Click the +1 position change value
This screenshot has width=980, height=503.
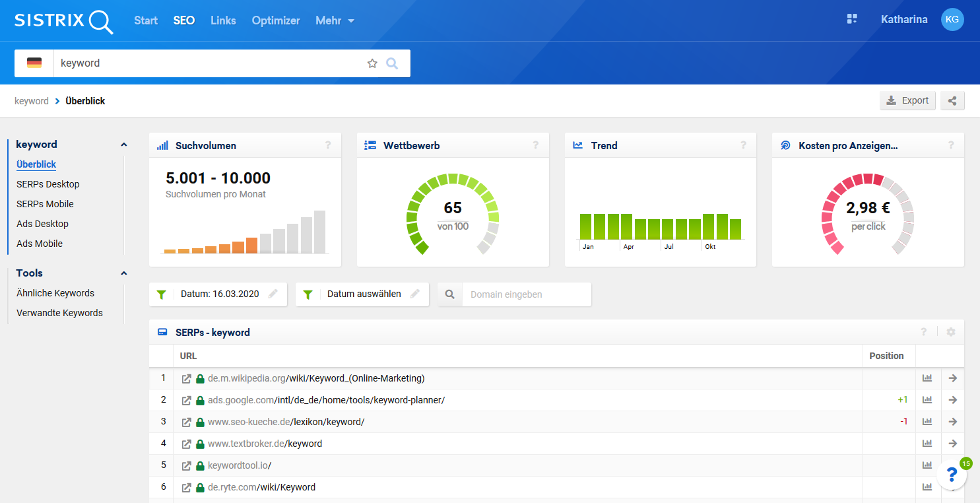pyautogui.click(x=903, y=400)
